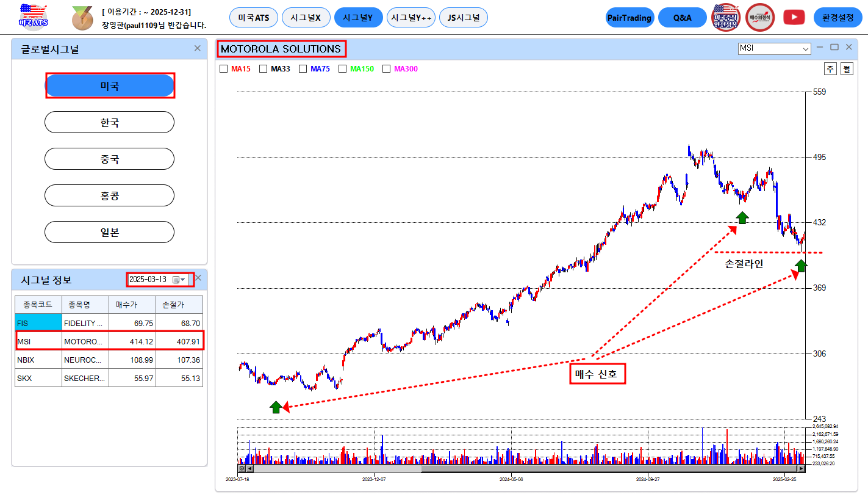Expand the MSI ticker dropdown

pos(806,48)
